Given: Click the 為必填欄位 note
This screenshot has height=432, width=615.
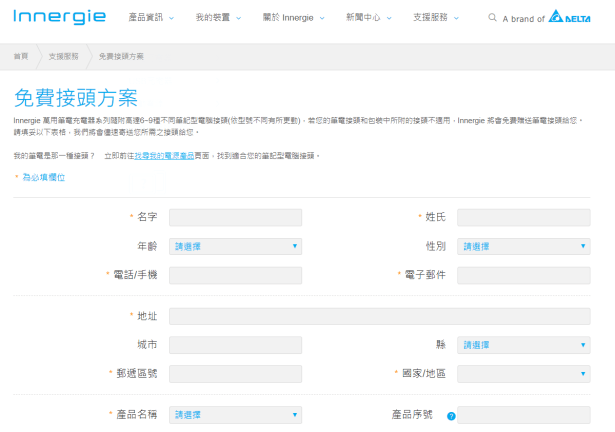Looking at the screenshot, I should 44,177.
